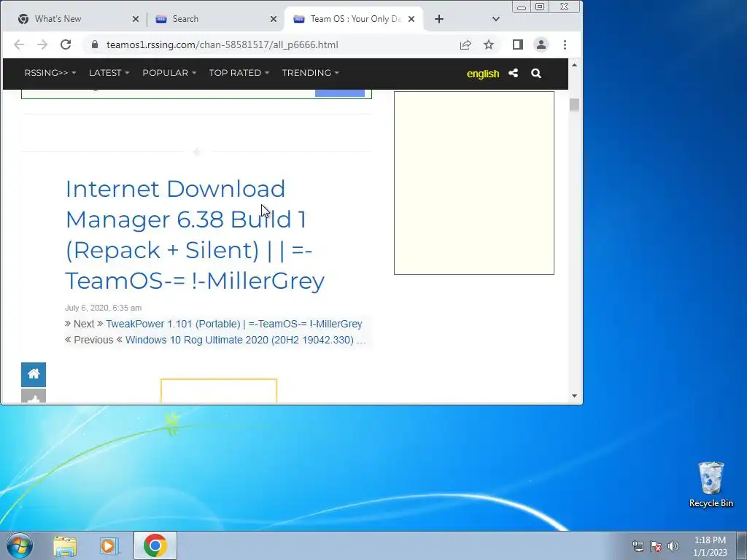
Task: Open the taskbar clock 1:18 PM
Action: pyautogui.click(x=710, y=546)
